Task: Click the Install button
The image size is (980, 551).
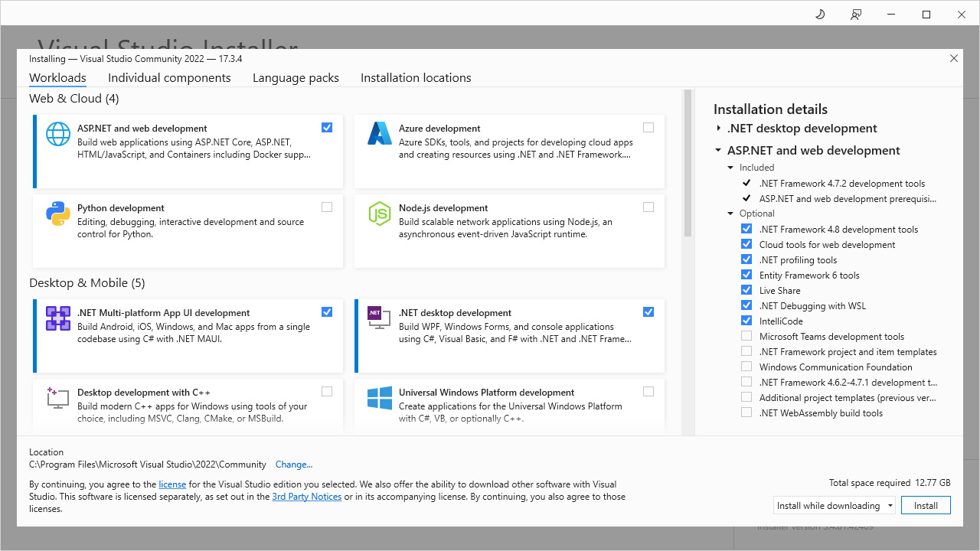Action: [x=926, y=505]
